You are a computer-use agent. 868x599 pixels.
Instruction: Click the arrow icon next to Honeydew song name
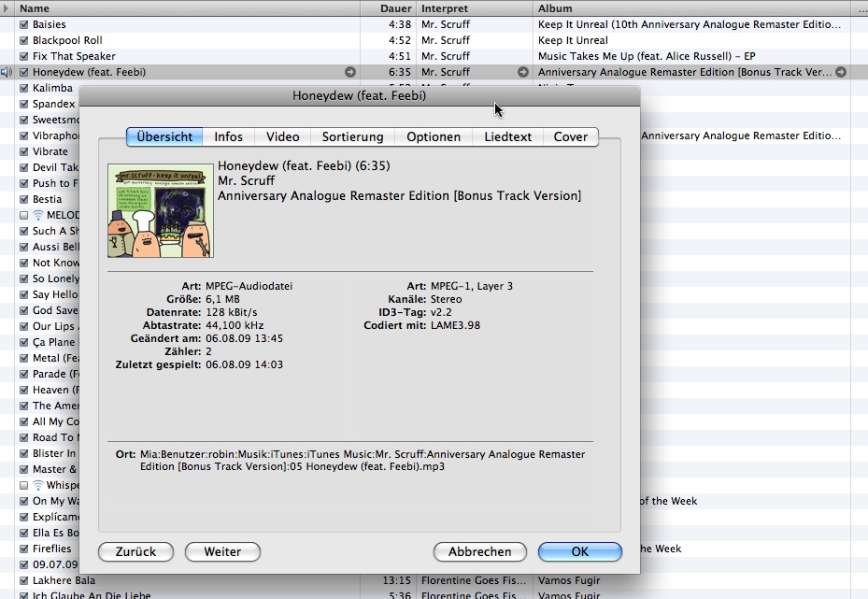pos(349,72)
